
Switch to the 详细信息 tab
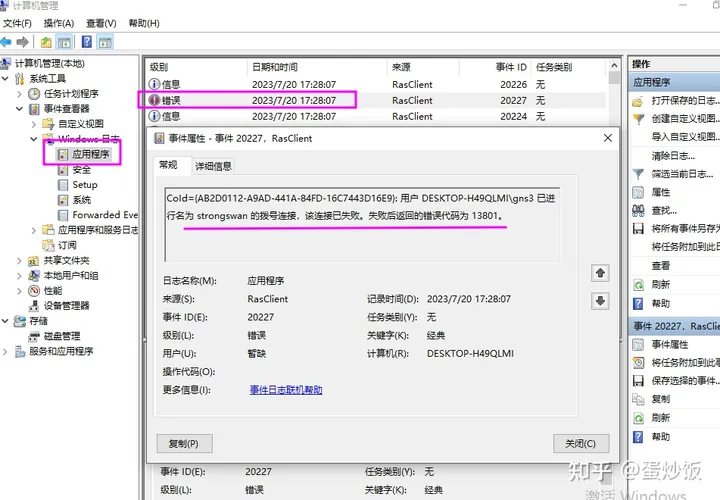[x=214, y=166]
